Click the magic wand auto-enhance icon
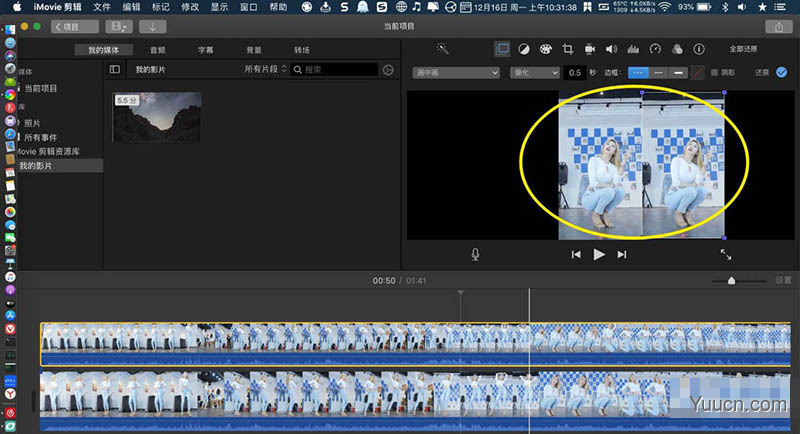Viewport: 800px width, 434px height. [x=442, y=49]
